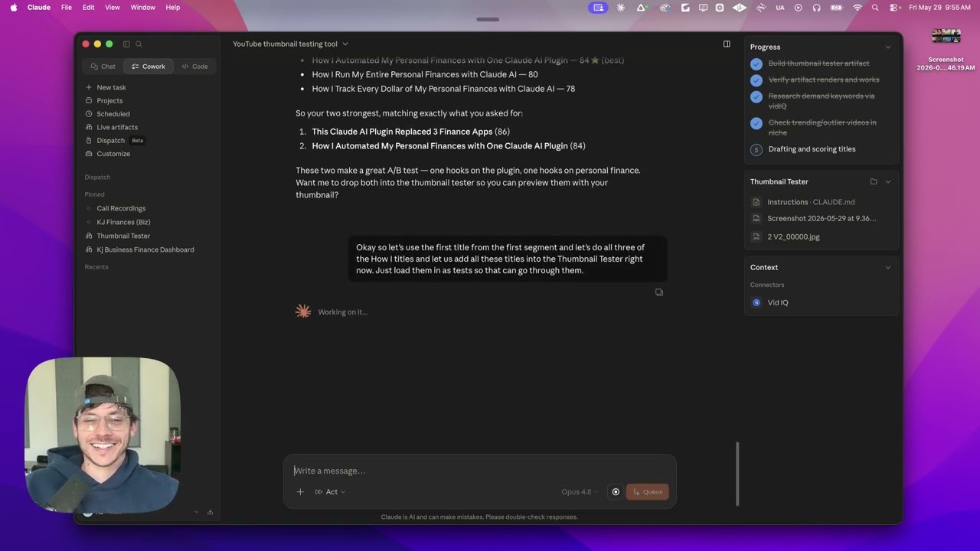The width and height of the screenshot is (980, 551).
Task: Collapse the Context panel chevron
Action: [888, 268]
